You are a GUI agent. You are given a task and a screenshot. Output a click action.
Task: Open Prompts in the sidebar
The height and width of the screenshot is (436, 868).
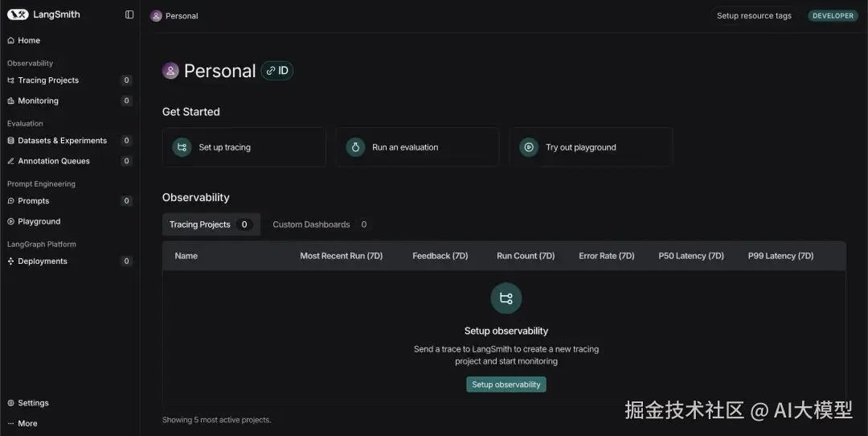pyautogui.click(x=70, y=201)
